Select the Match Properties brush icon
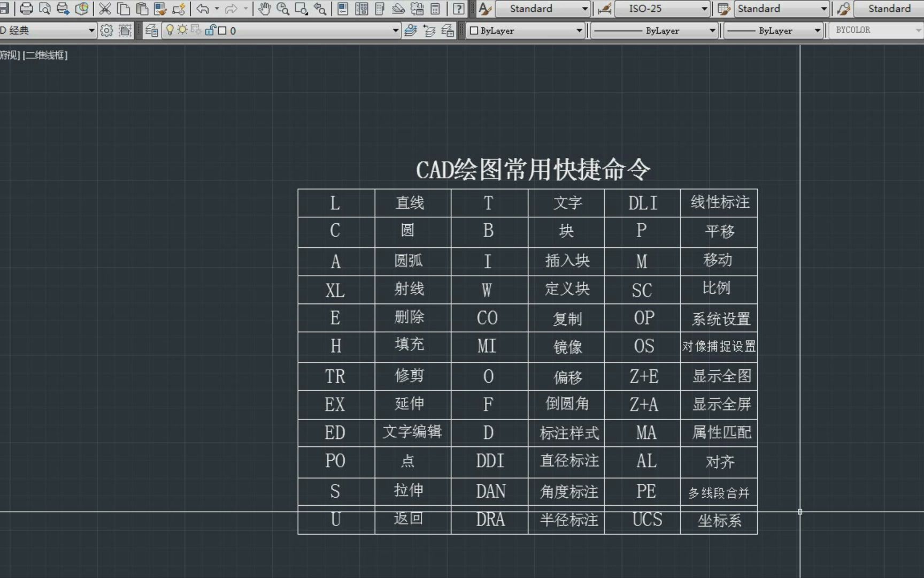The height and width of the screenshot is (578, 924). (160, 9)
